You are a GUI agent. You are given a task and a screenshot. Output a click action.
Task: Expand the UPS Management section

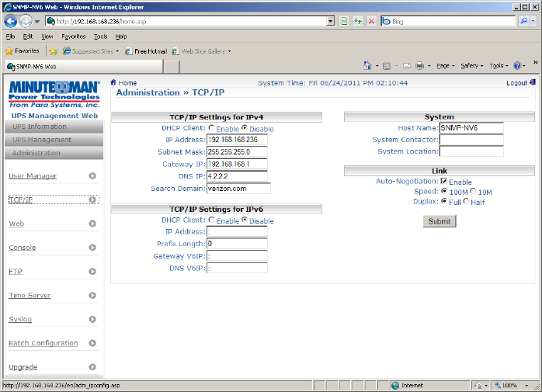[x=54, y=140]
